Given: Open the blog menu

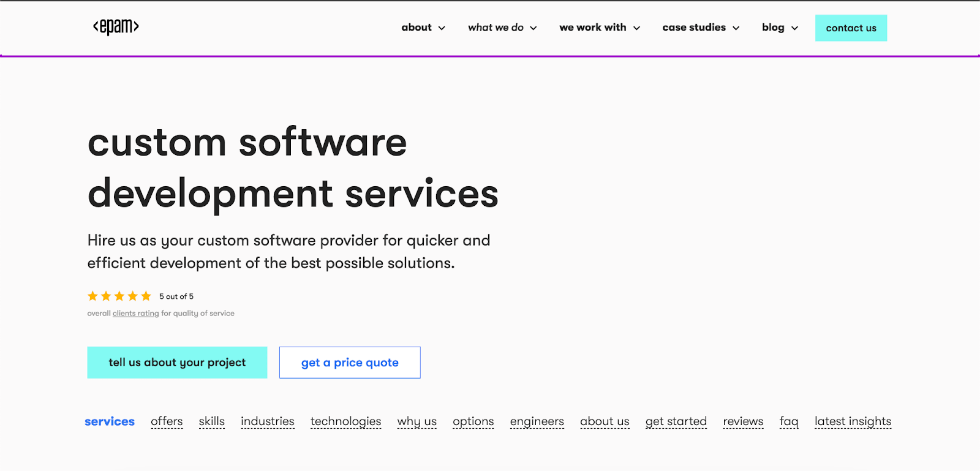Looking at the screenshot, I should 773,28.
